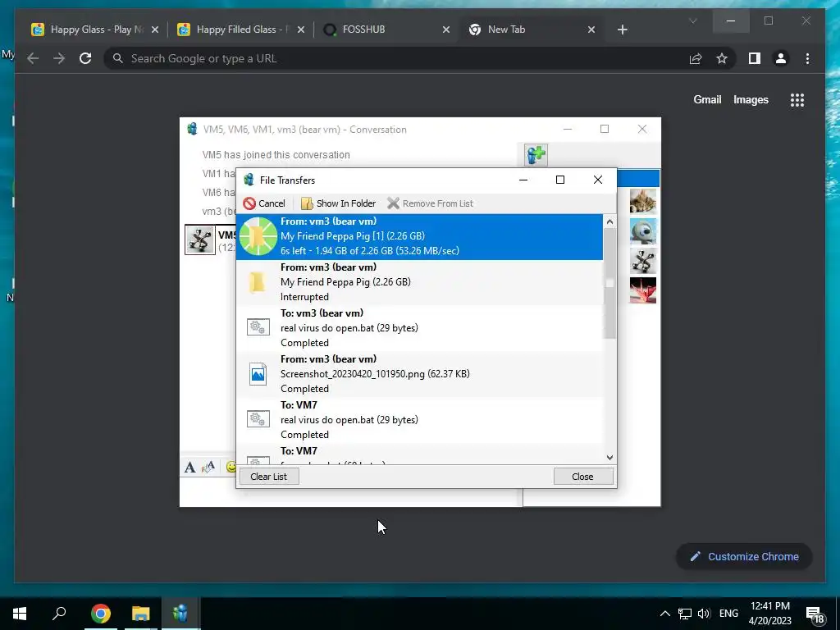
Task: Select the interrupted My Friend Peppa Pig folder icon
Action: point(258,282)
